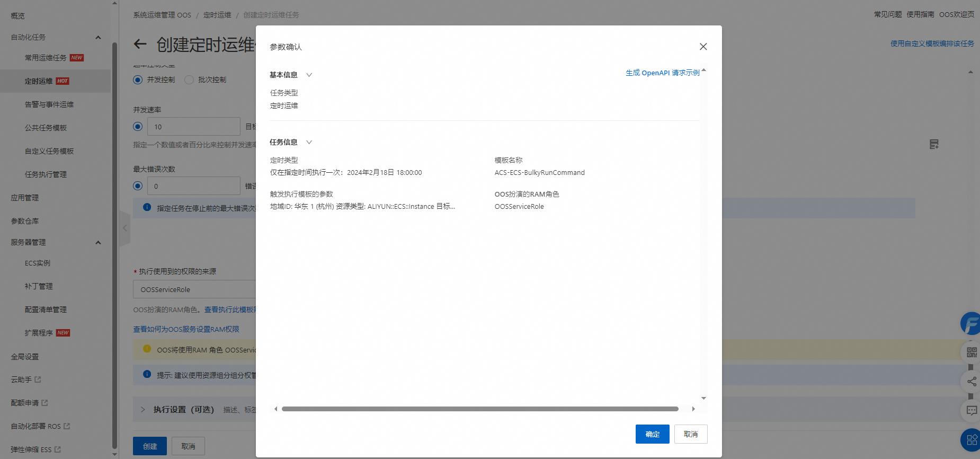Click dialog vertical scroll up arrow

pyautogui.click(x=703, y=70)
